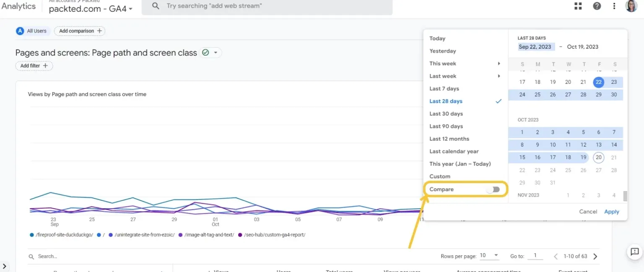Select the Last 7 days preset
This screenshot has width=644, height=272.
(x=444, y=89)
